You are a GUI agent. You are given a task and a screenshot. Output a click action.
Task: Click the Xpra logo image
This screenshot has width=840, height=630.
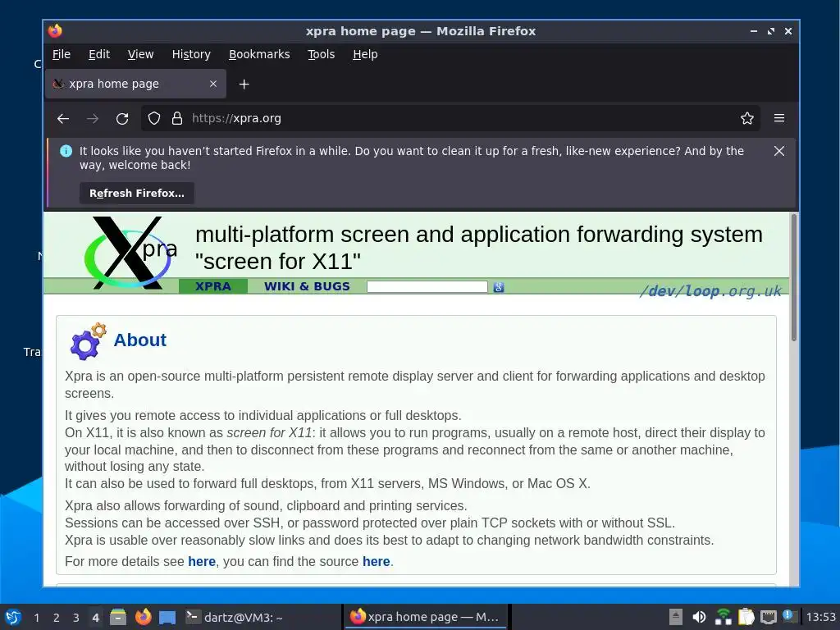click(131, 252)
